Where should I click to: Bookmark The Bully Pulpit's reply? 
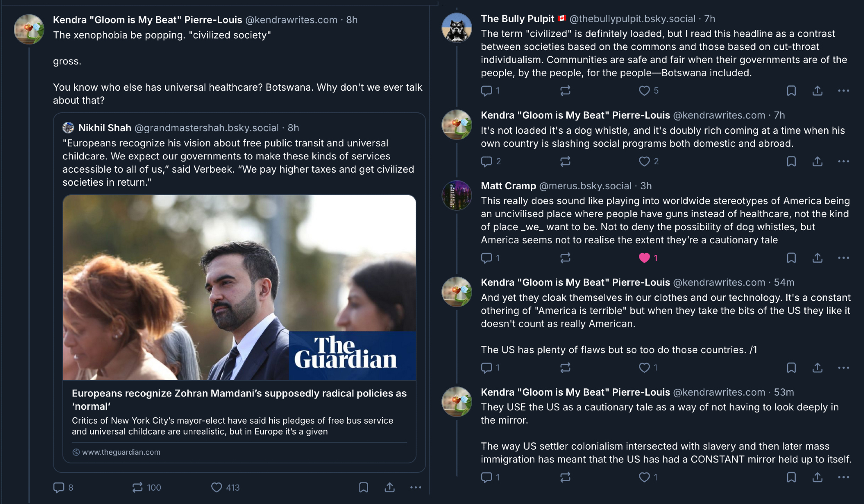click(791, 91)
